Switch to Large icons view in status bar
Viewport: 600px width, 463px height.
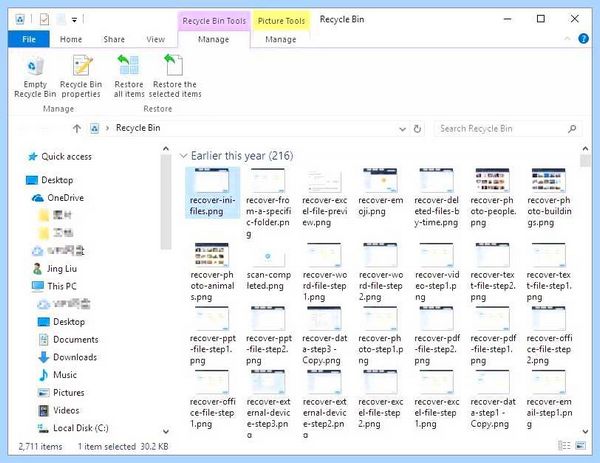(x=580, y=446)
